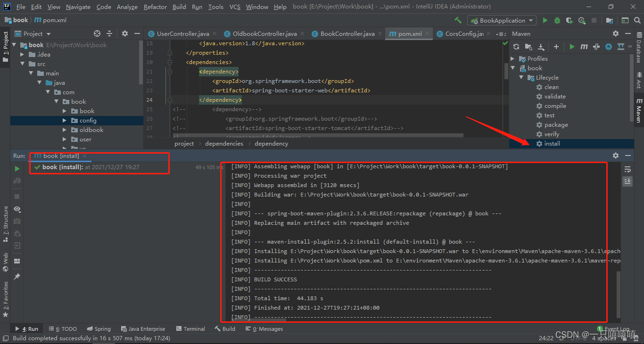Image resolution: width=644 pixels, height=344 pixels.
Task: Toggle offline mode in Maven toolbar
Action: coord(596,47)
